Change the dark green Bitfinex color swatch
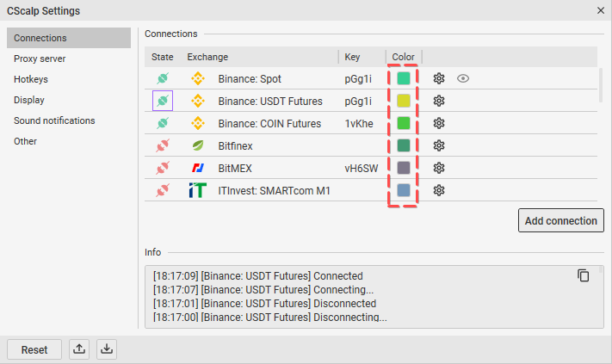612x364 pixels. 404,145
